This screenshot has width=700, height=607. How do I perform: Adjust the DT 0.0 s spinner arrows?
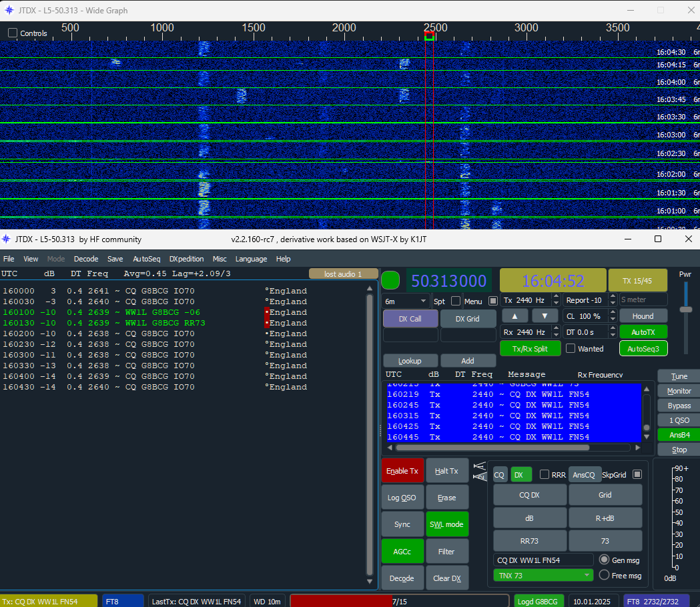[x=613, y=332]
